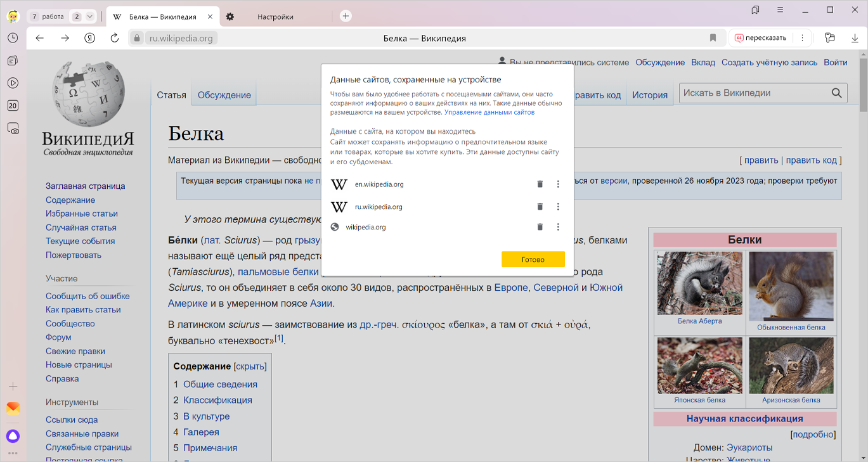Switch to the Белка — Википедия tab

click(x=162, y=17)
